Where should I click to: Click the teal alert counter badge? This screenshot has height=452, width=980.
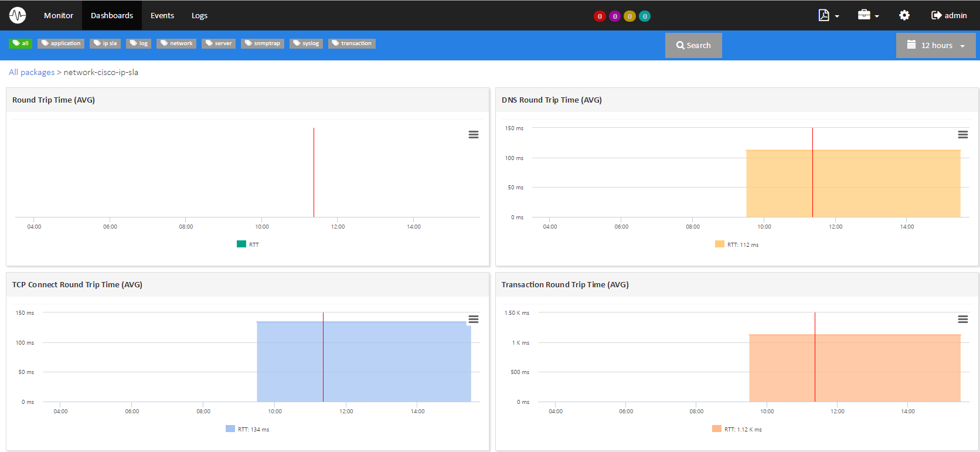click(645, 16)
